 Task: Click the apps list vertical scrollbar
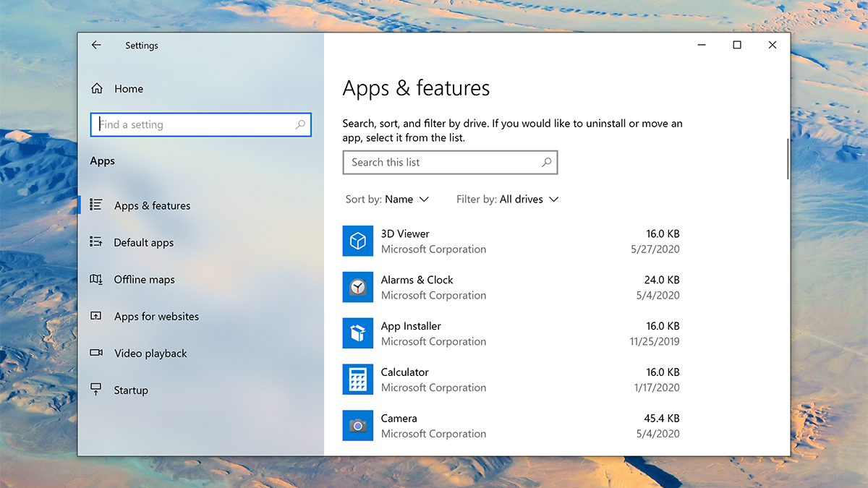click(x=787, y=158)
